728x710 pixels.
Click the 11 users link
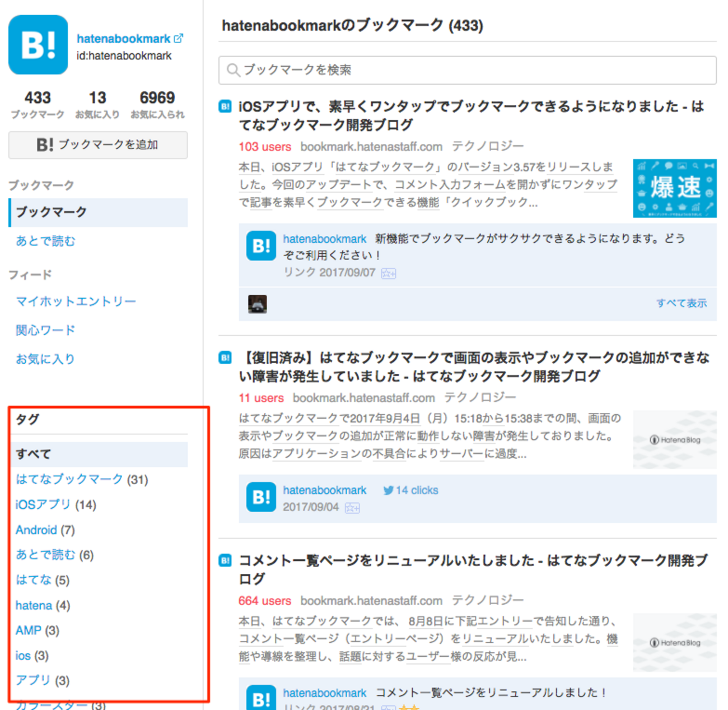point(261,398)
